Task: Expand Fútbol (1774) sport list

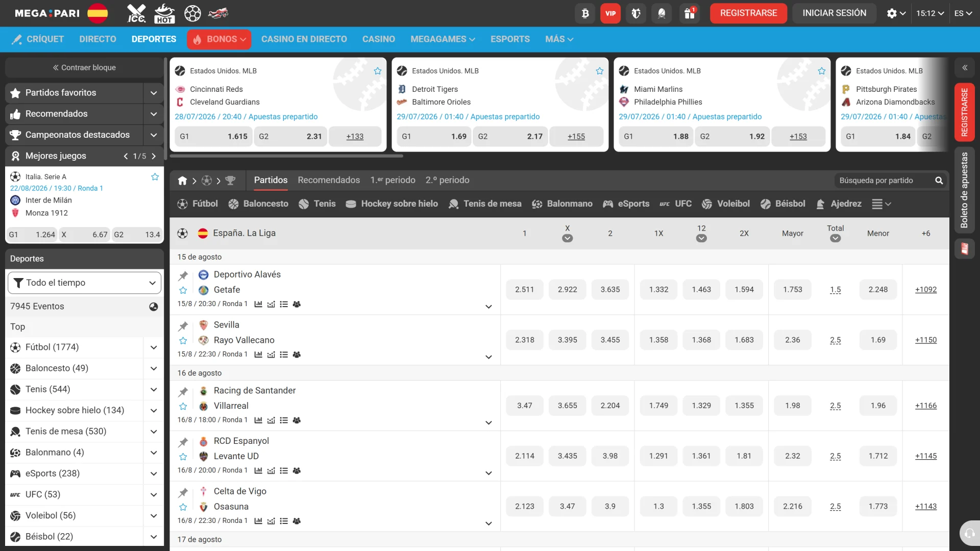Action: [x=154, y=347]
